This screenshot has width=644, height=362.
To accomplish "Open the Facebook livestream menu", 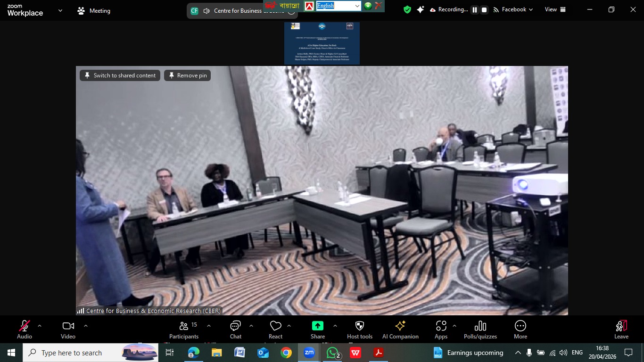I will pos(513,9).
